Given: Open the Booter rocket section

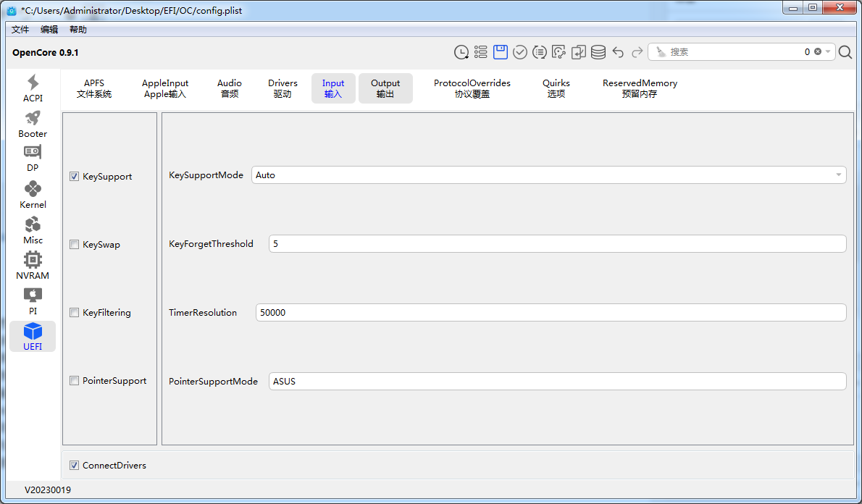Looking at the screenshot, I should 33,124.
